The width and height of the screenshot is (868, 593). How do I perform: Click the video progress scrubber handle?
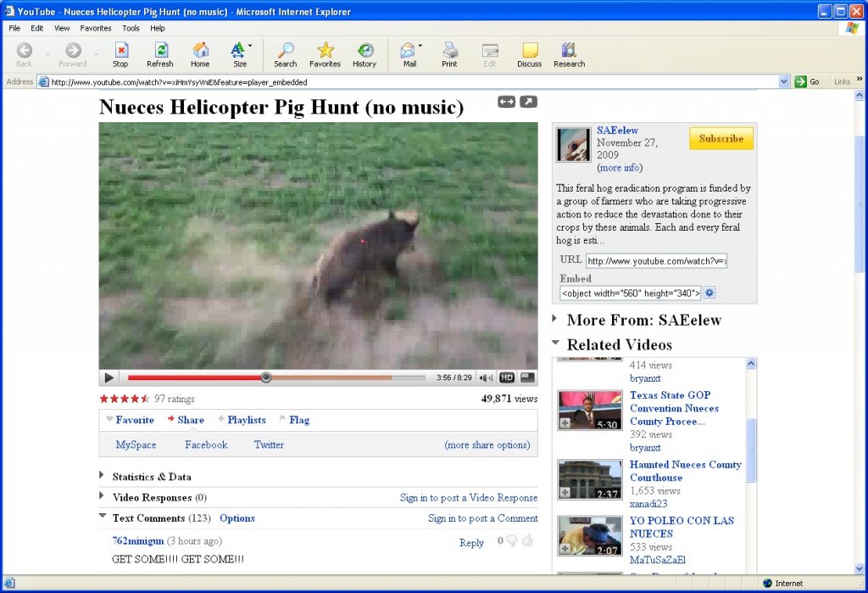click(266, 378)
